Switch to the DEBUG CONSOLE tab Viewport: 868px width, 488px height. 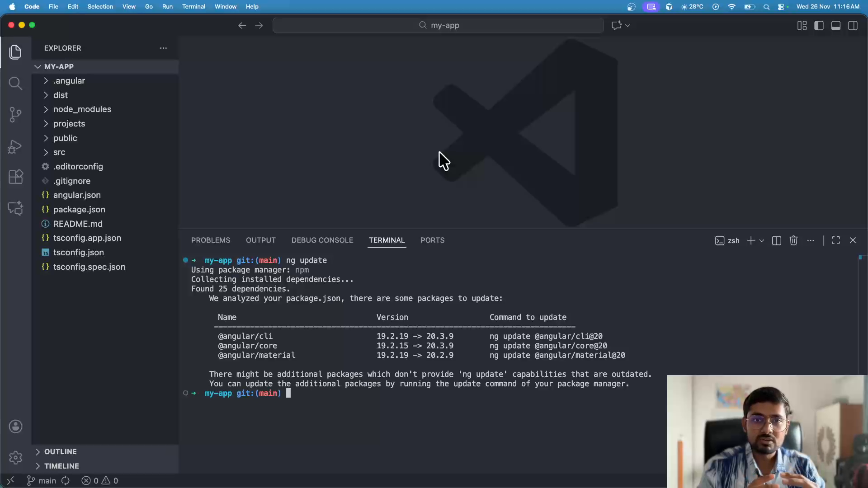[322, 240]
